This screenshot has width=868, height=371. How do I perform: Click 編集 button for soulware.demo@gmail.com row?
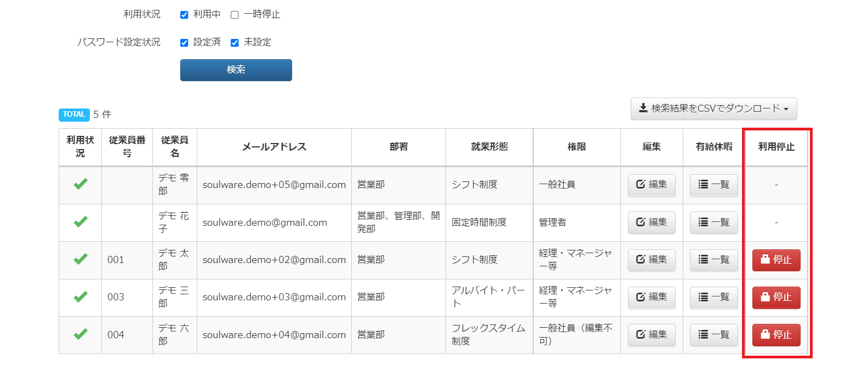pos(652,222)
